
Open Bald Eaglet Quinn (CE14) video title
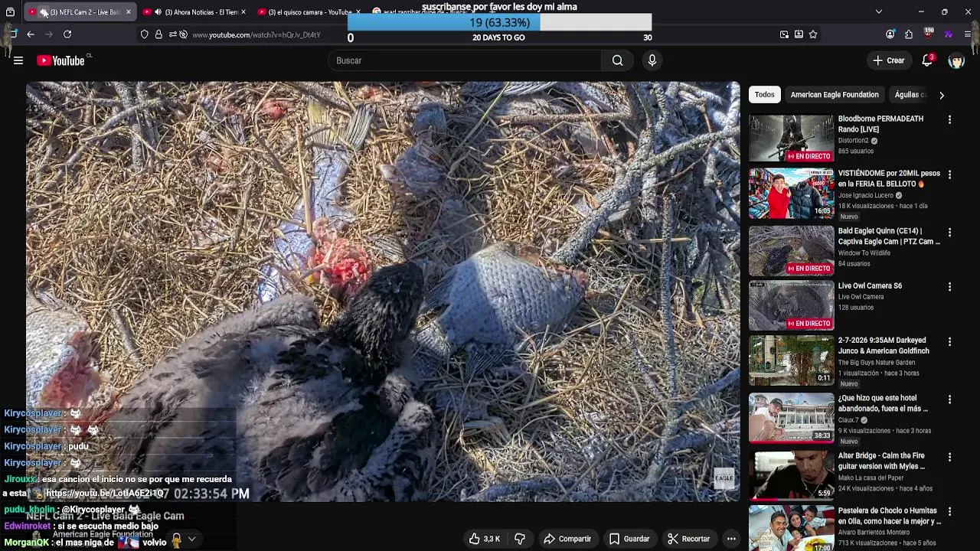click(x=889, y=236)
